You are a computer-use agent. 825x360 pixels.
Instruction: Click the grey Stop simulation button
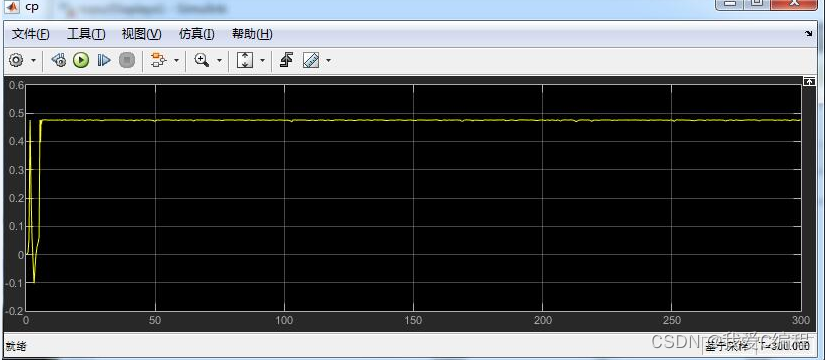[127, 60]
